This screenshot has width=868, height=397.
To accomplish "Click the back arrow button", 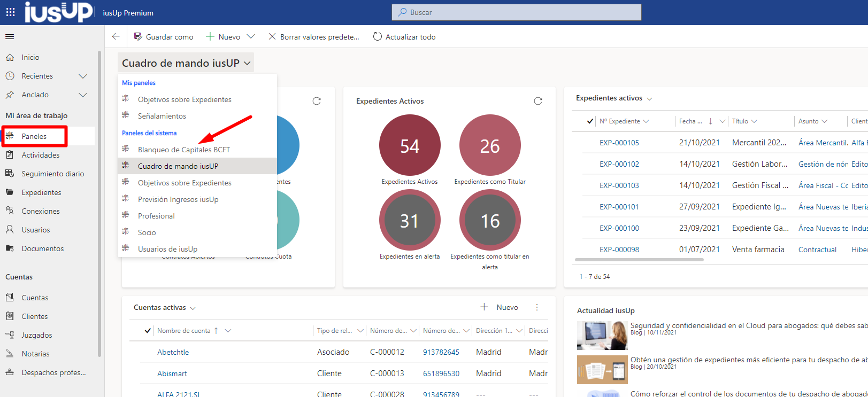I will [116, 37].
